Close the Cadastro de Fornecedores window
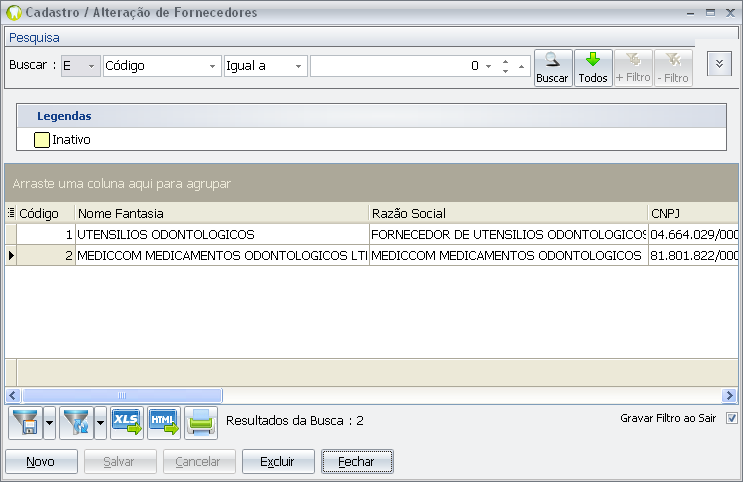The image size is (743, 482). pos(730,13)
